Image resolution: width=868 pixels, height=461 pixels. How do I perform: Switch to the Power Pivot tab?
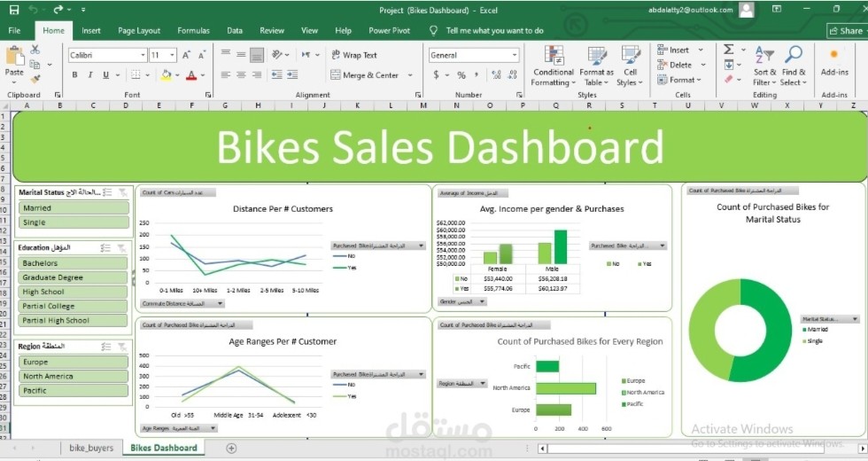(x=389, y=30)
